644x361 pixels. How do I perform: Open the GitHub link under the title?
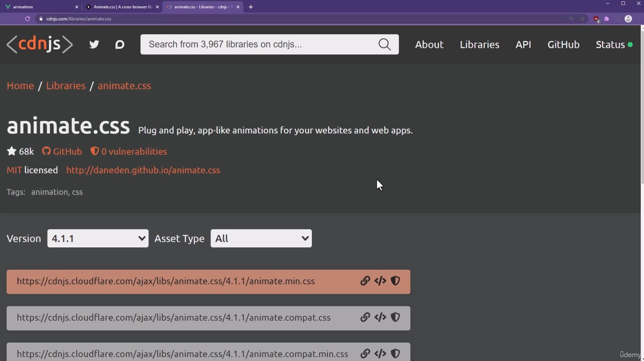(67, 151)
